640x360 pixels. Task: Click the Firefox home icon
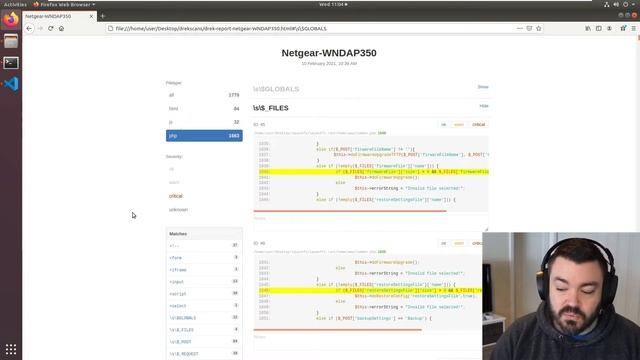[61, 29]
